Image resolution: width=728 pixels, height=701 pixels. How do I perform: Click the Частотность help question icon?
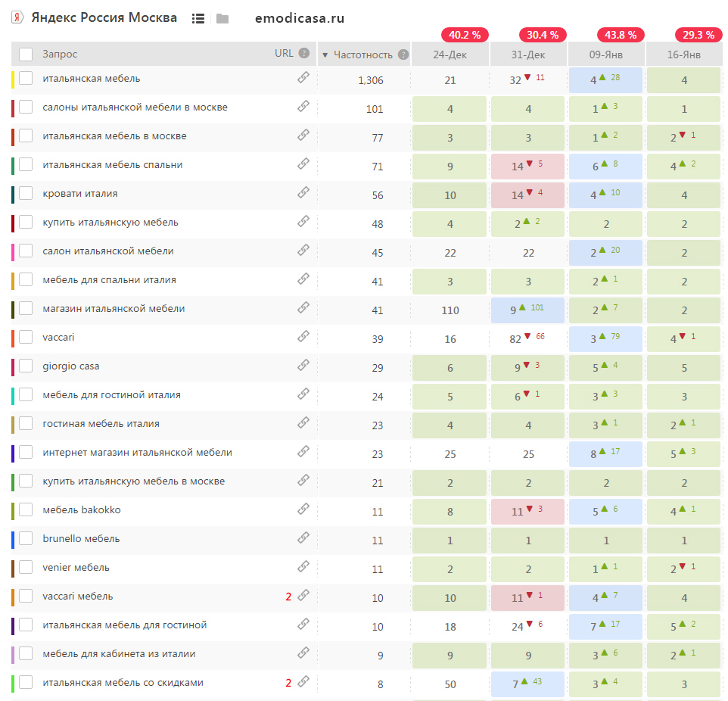click(403, 55)
